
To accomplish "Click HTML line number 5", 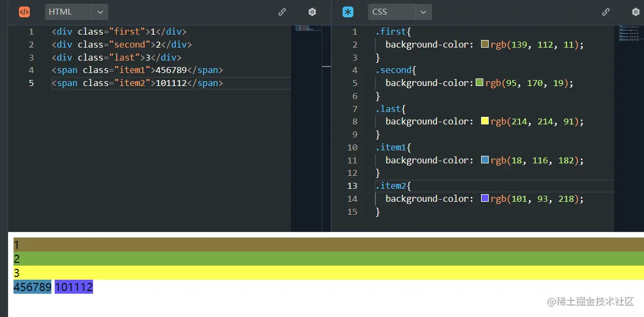I will point(31,83).
